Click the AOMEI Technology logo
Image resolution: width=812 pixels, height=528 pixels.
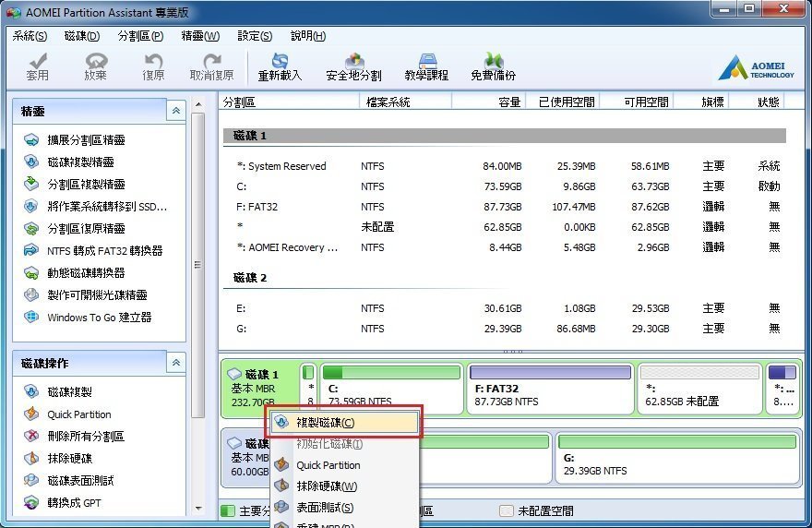(756, 68)
